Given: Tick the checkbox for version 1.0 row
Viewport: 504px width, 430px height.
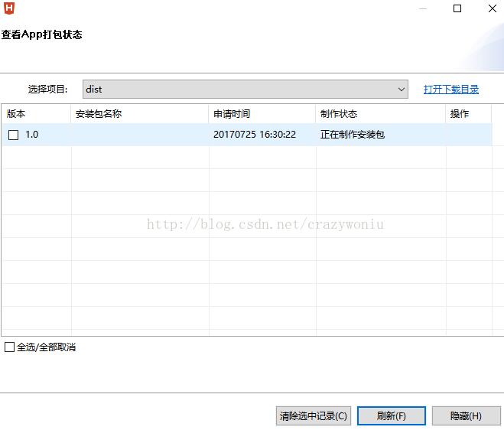Looking at the screenshot, I should point(13,135).
